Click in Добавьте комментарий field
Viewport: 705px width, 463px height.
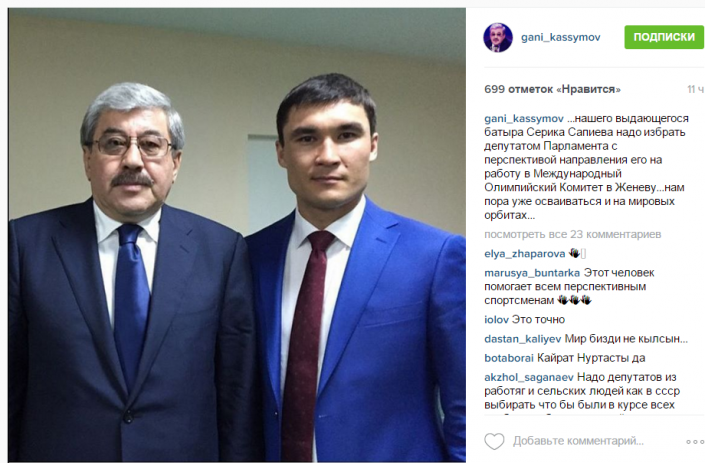[x=578, y=441]
